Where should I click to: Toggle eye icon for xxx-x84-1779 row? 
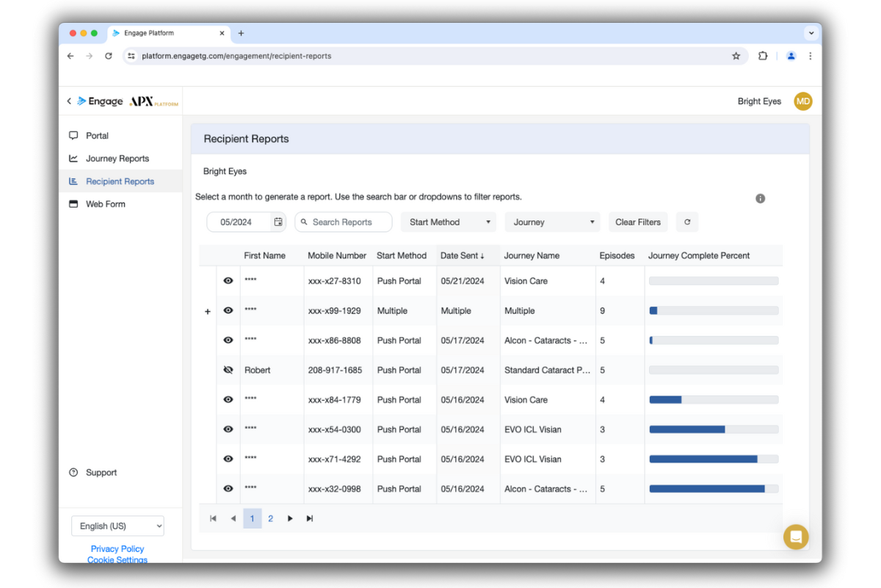pyautogui.click(x=228, y=399)
